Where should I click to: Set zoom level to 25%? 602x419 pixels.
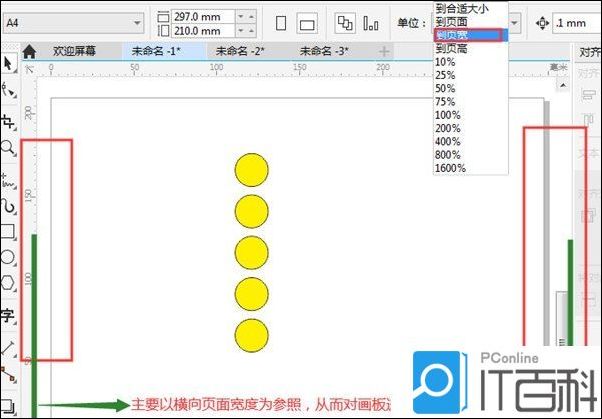point(471,75)
